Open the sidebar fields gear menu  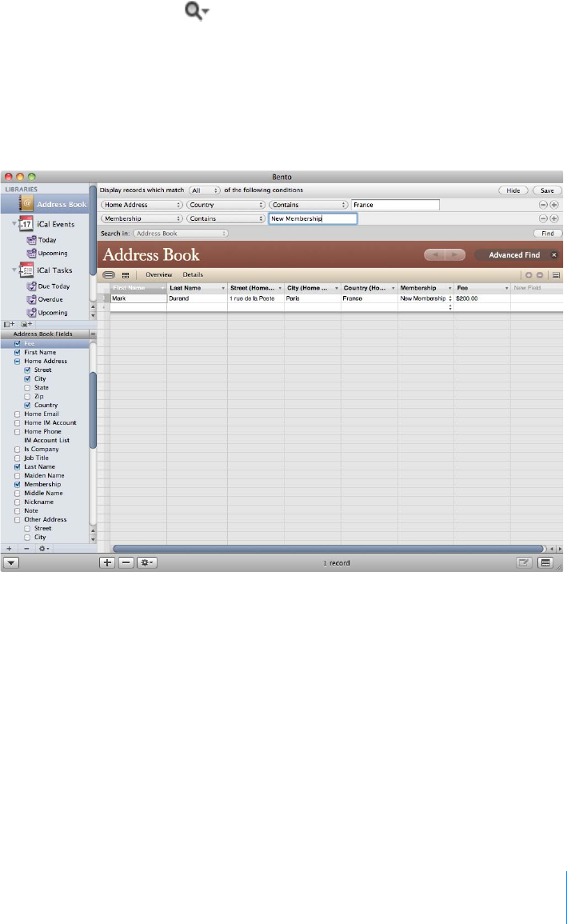43,548
